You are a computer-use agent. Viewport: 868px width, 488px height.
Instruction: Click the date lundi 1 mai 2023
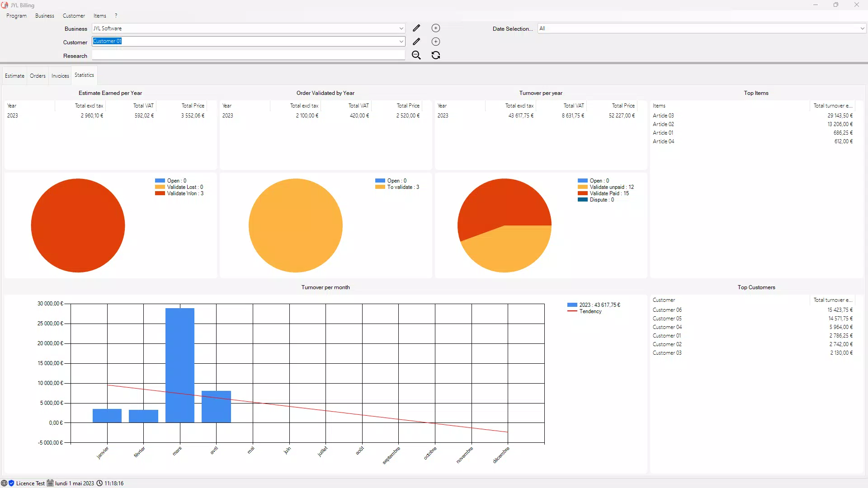click(75, 483)
